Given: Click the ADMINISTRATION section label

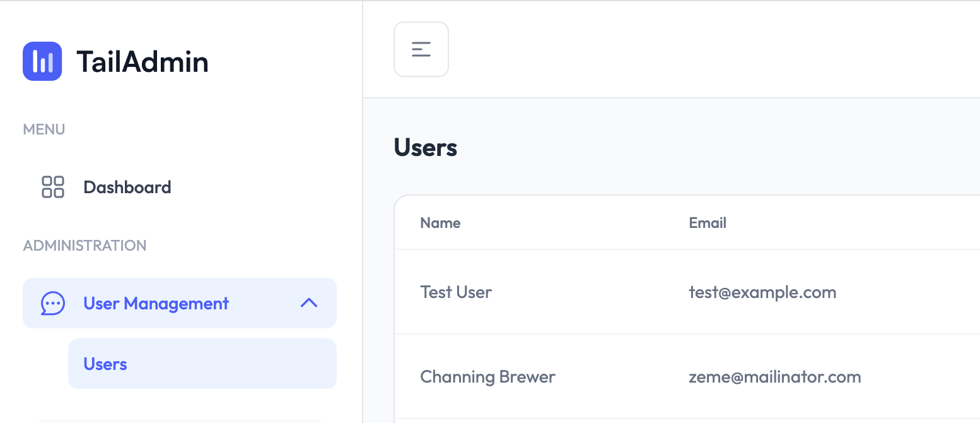Looking at the screenshot, I should tap(85, 245).
